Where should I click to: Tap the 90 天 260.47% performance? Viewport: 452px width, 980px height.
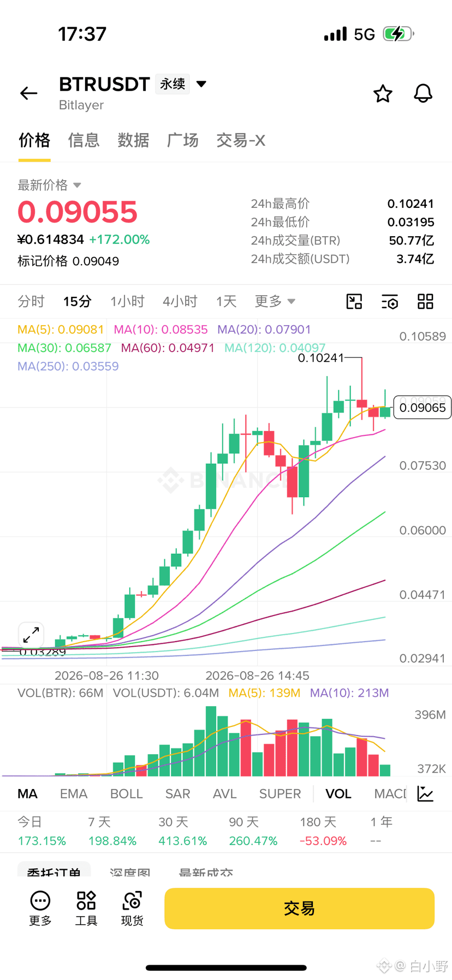pyautogui.click(x=253, y=831)
